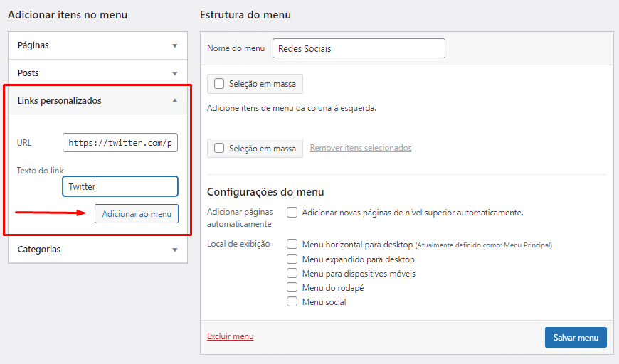Expand the Páginas accordion arrow
Viewport: 619px width, 364px height.
click(x=174, y=45)
